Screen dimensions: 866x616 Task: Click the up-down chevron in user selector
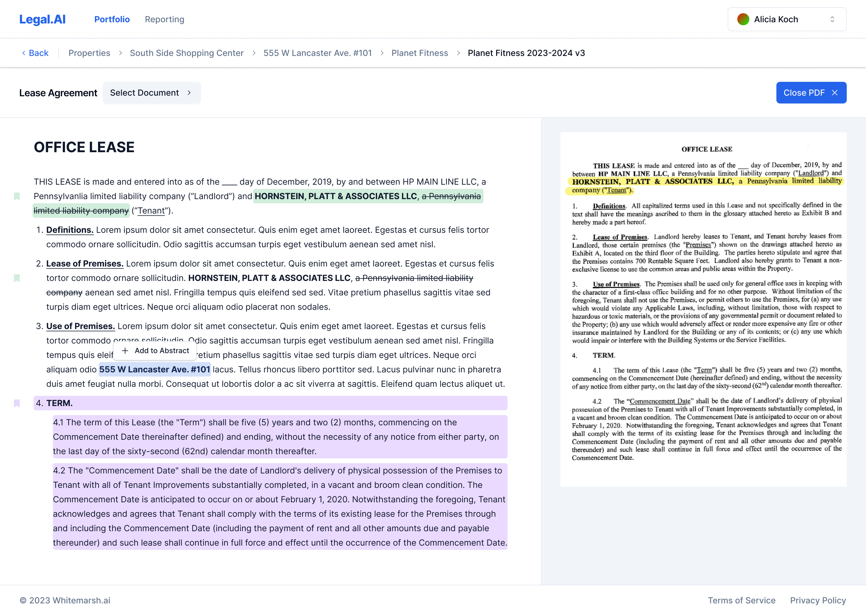click(x=832, y=19)
